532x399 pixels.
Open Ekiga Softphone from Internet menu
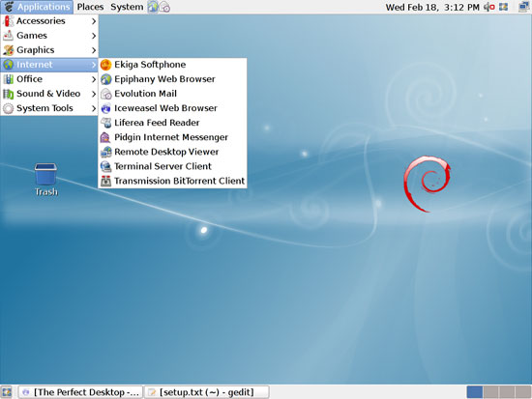(x=173, y=65)
